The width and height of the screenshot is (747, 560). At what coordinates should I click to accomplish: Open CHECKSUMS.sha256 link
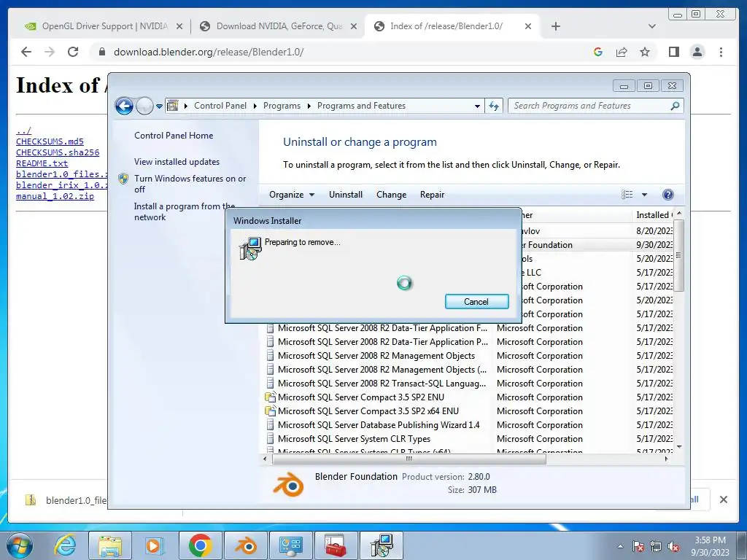[58, 152]
